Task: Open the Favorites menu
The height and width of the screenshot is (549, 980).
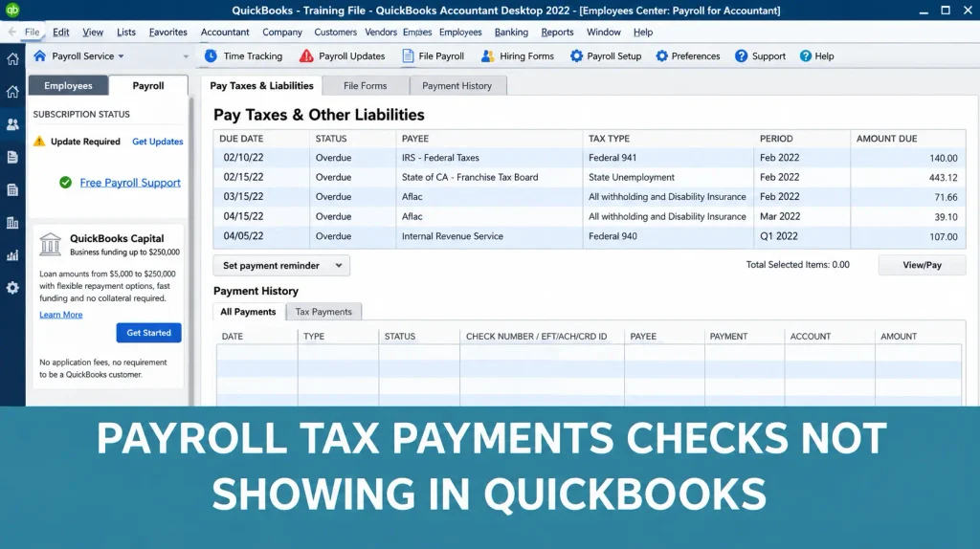Action: pos(168,32)
